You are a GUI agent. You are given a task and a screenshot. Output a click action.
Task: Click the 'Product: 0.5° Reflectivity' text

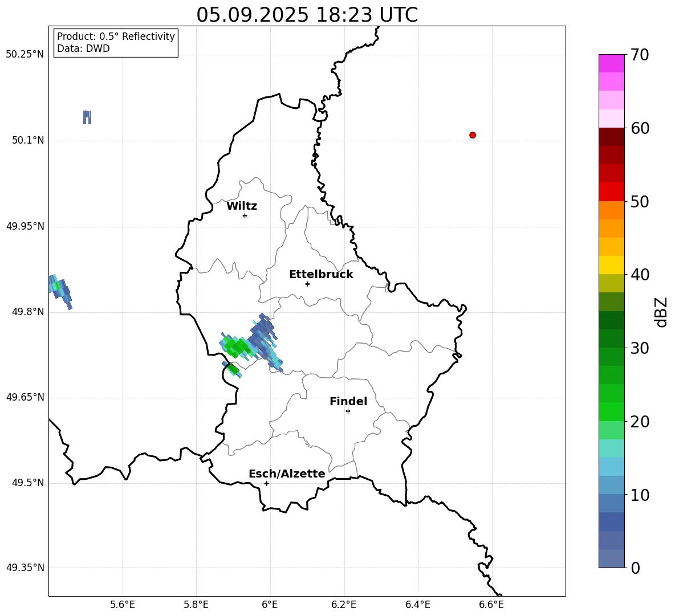[x=116, y=36]
